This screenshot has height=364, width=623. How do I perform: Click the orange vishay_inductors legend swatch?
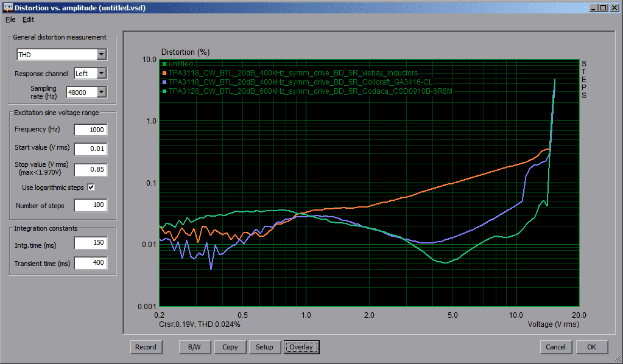(x=164, y=73)
